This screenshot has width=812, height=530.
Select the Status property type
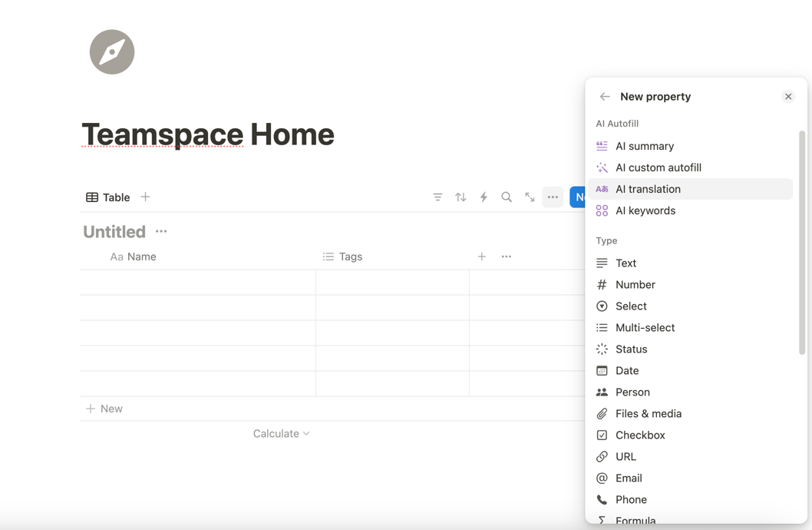[631, 349]
